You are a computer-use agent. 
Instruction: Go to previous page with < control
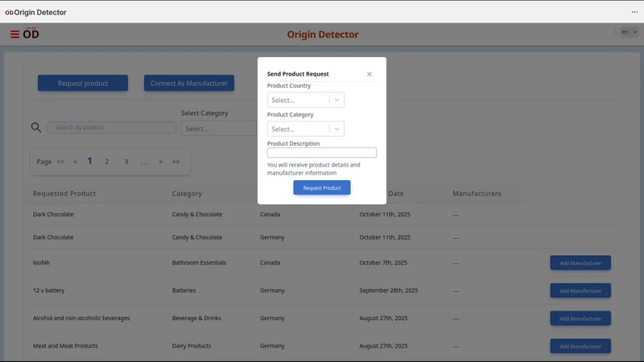coord(75,162)
